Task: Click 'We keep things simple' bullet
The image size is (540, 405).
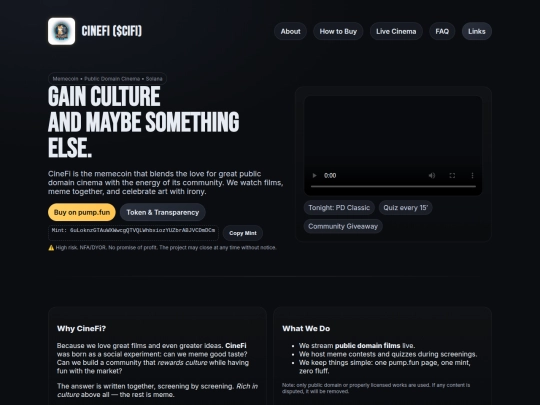Action: tap(385, 367)
